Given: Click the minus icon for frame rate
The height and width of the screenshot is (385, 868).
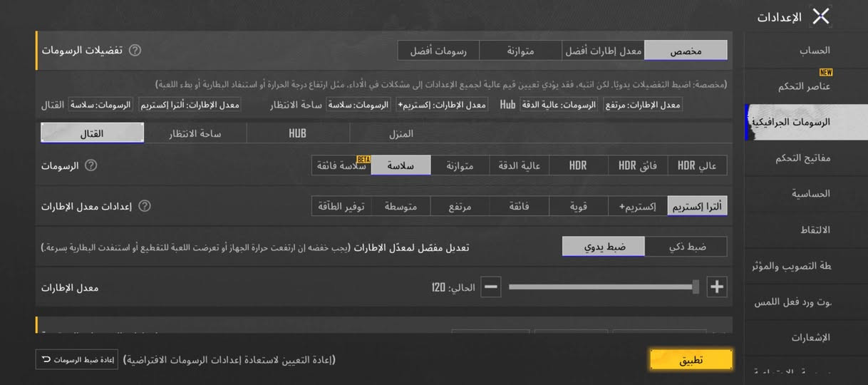Looking at the screenshot, I should tap(490, 287).
